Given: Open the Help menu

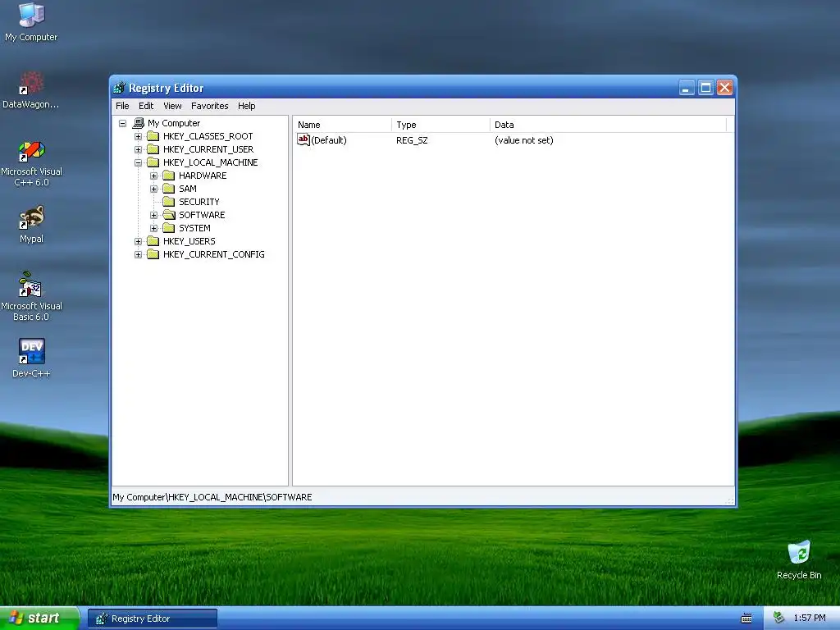Looking at the screenshot, I should (246, 106).
